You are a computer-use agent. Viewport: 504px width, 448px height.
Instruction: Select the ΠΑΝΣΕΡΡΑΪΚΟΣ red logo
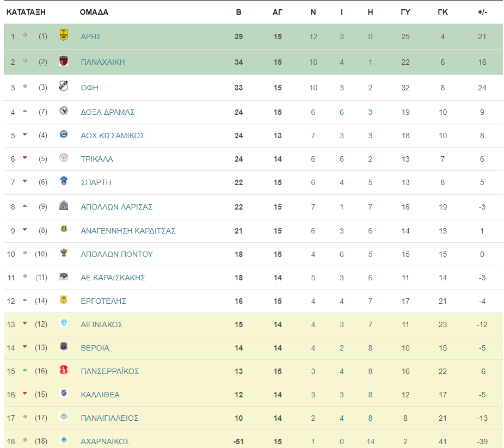64,370
